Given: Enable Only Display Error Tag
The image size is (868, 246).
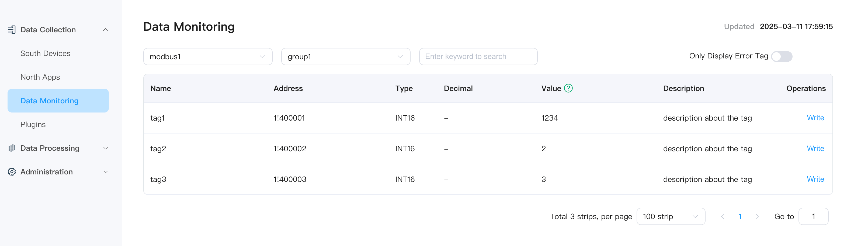Looking at the screenshot, I should pos(782,56).
